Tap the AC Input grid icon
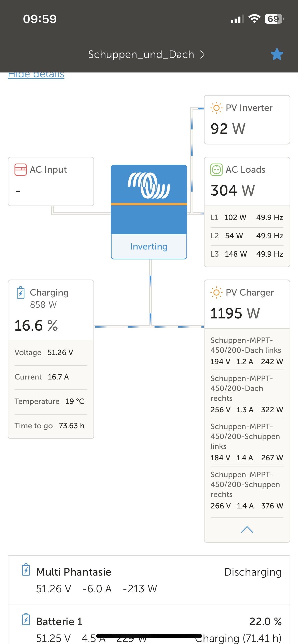298x644 pixels. point(21,170)
